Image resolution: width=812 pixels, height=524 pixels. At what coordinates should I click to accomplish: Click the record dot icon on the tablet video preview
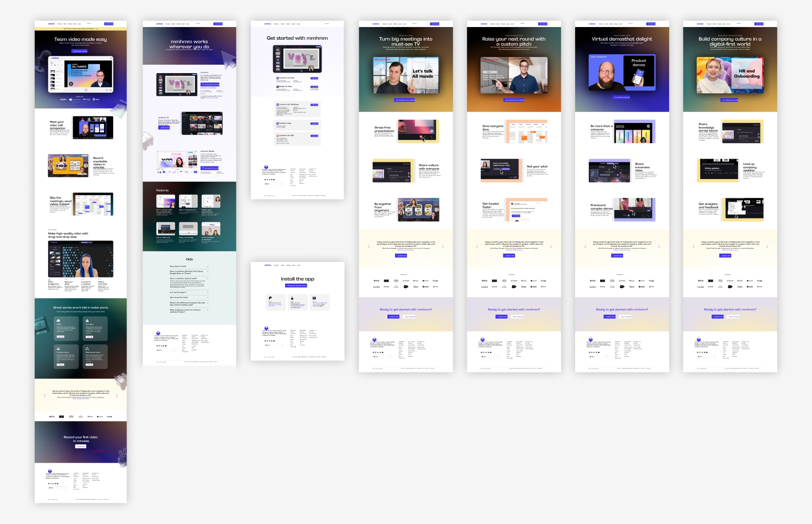(x=302, y=71)
